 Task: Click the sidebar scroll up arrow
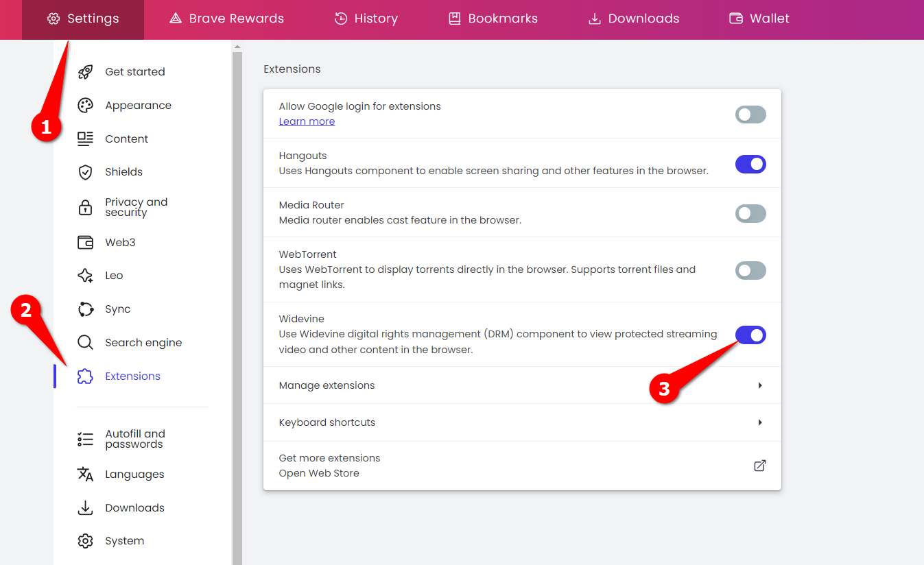[237, 47]
